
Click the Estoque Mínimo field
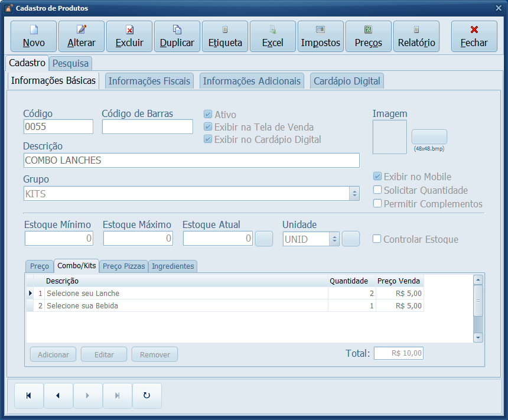click(x=59, y=239)
